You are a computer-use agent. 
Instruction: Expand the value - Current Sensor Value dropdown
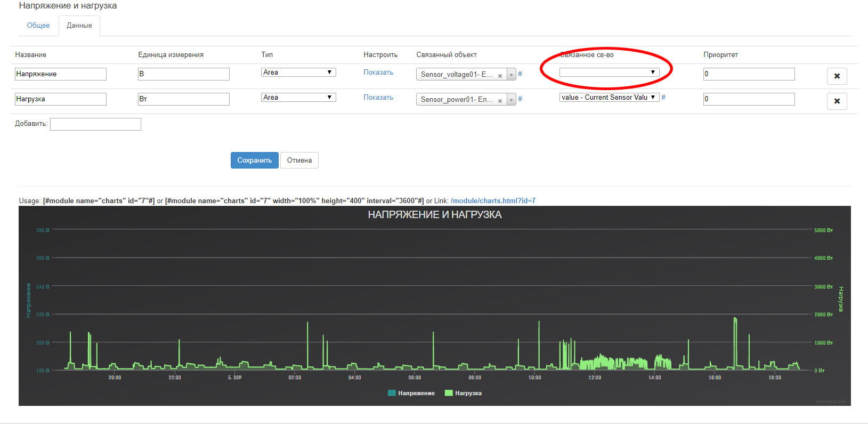tap(609, 98)
